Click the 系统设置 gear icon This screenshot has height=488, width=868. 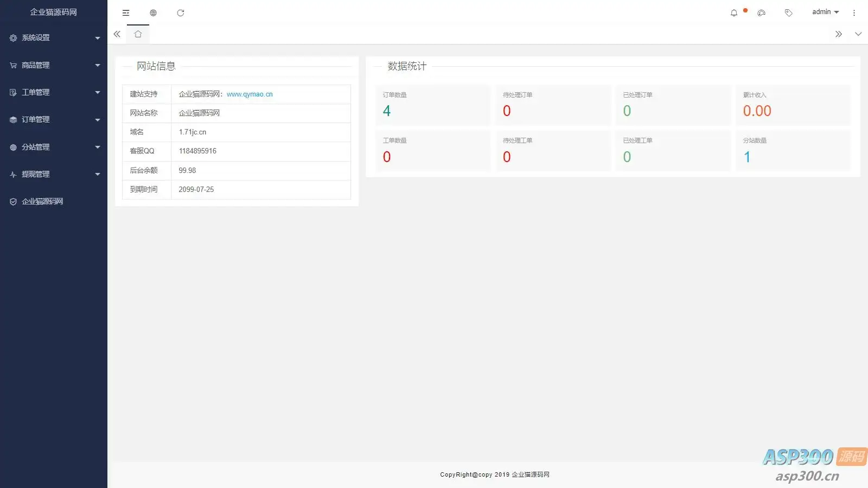(13, 38)
